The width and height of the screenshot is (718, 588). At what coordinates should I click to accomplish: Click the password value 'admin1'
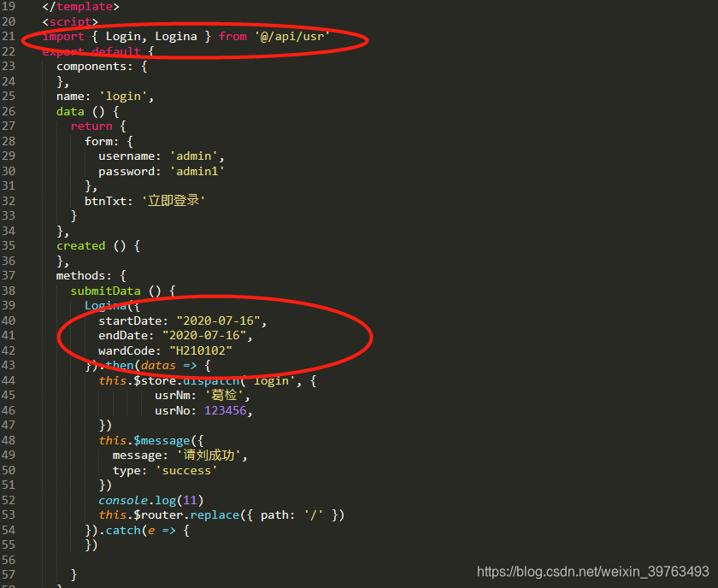(197, 171)
